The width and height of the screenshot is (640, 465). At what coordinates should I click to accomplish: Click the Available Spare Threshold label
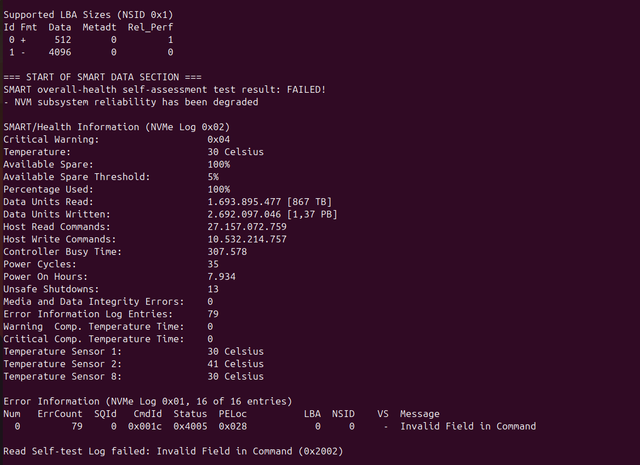[76, 176]
